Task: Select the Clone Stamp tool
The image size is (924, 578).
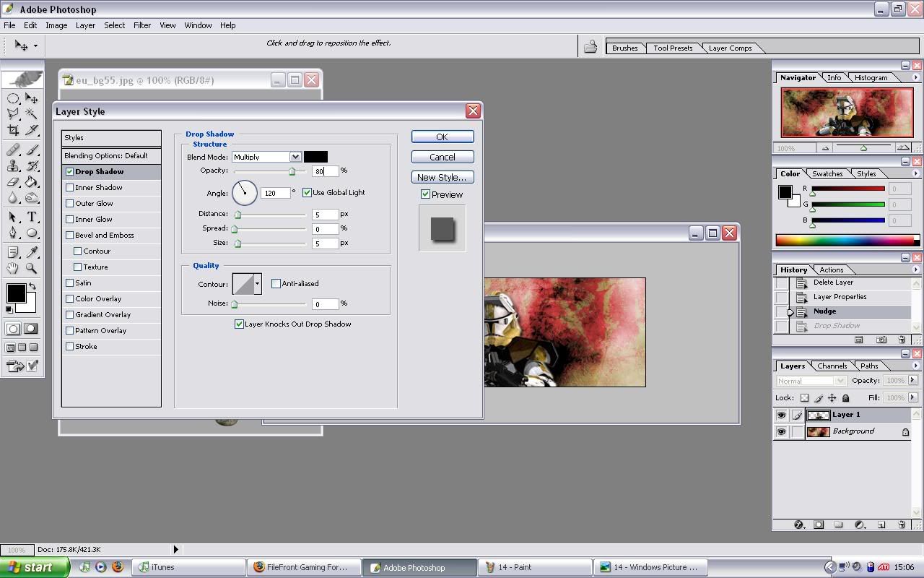Action: pyautogui.click(x=13, y=165)
